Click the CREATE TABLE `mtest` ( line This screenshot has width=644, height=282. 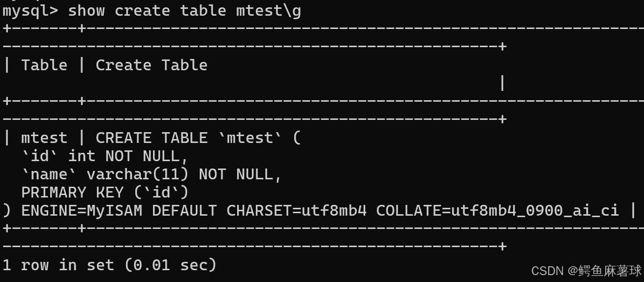pyautogui.click(x=198, y=138)
